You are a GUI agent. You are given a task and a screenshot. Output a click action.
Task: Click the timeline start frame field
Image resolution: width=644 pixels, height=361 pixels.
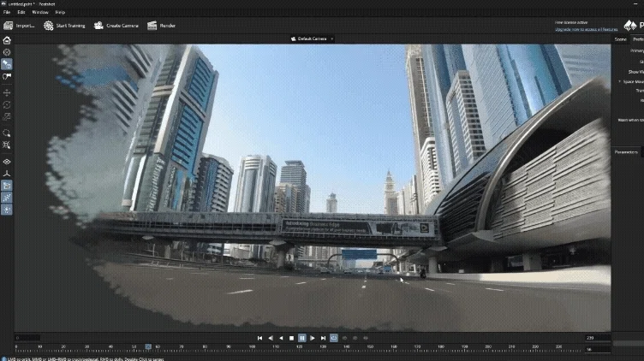27,338
